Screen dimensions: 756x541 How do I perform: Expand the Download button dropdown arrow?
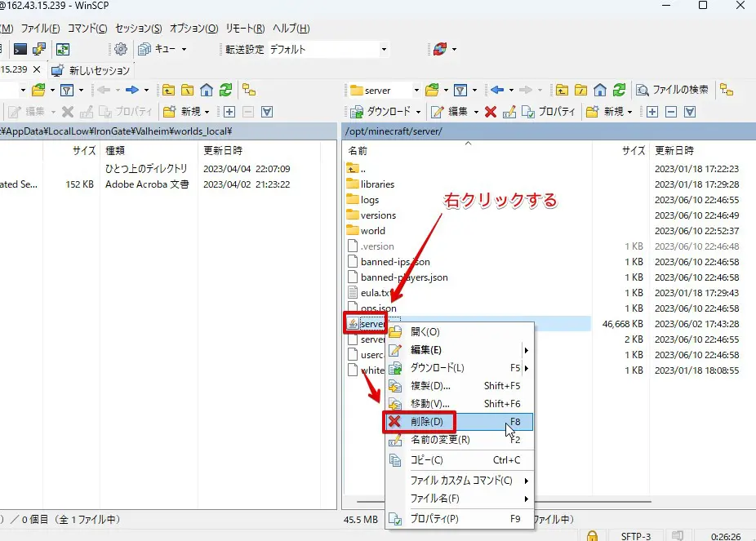point(419,112)
